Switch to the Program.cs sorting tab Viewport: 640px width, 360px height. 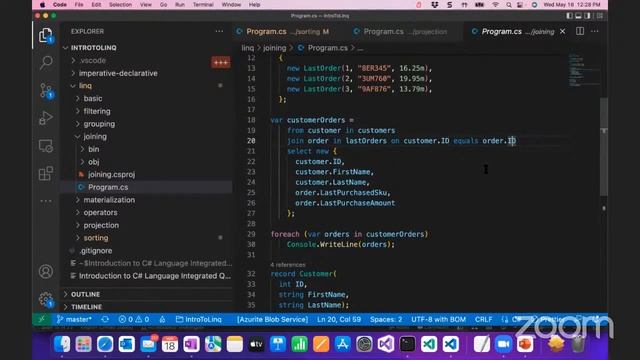[287, 31]
